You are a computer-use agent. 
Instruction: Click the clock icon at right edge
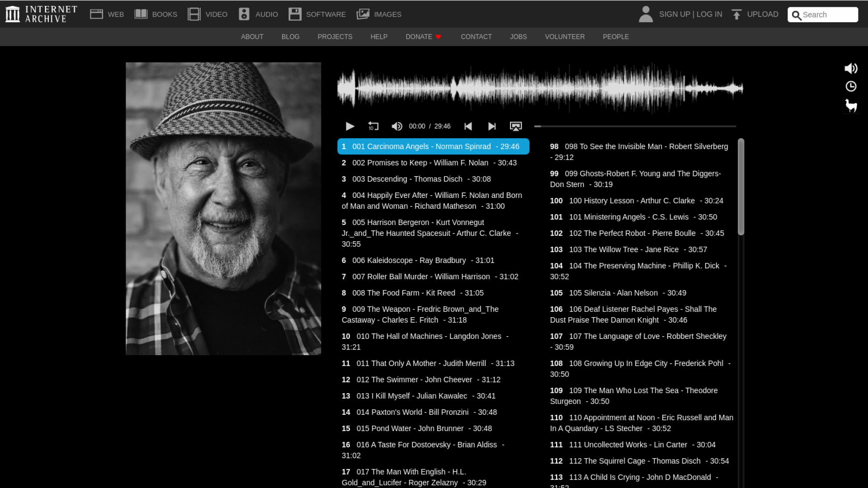point(851,86)
